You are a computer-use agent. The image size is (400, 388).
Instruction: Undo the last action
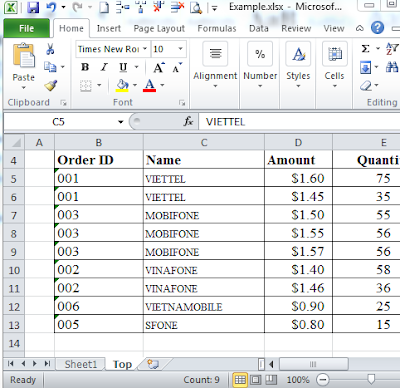pyautogui.click(x=51, y=7)
